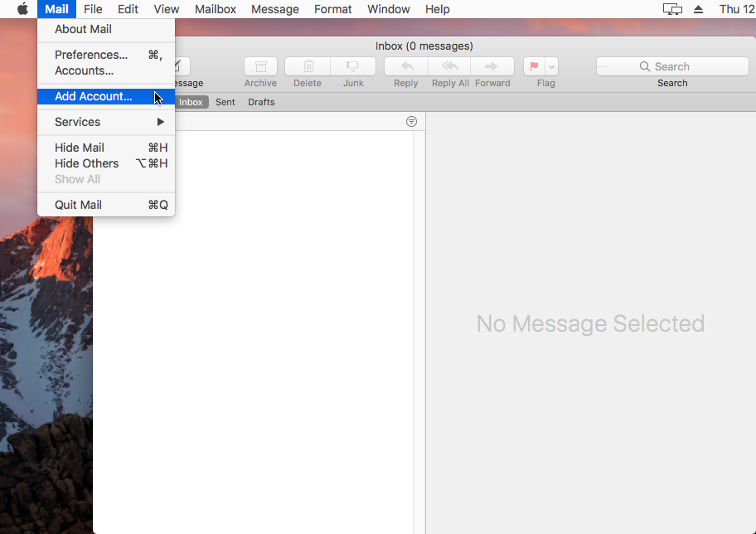This screenshot has height=534, width=756.
Task: Expand the Services submenu
Action: 106,122
